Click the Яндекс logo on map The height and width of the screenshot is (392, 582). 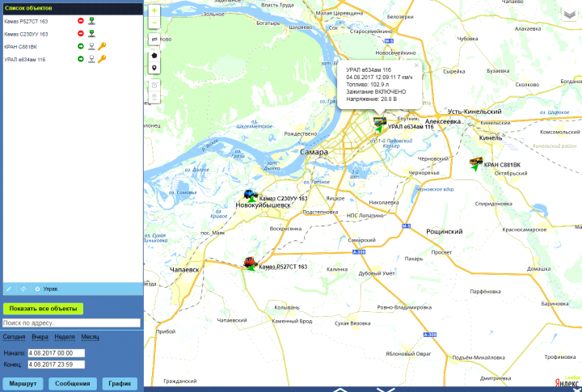(567, 383)
